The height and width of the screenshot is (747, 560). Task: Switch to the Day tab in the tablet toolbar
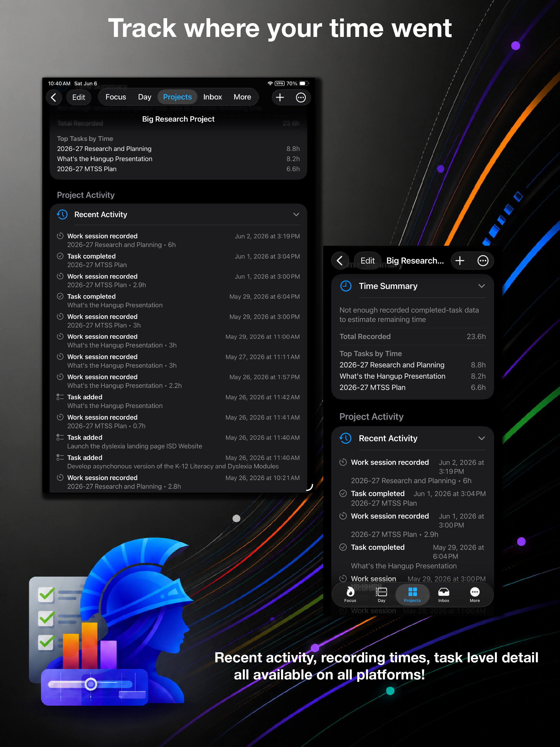click(x=144, y=97)
